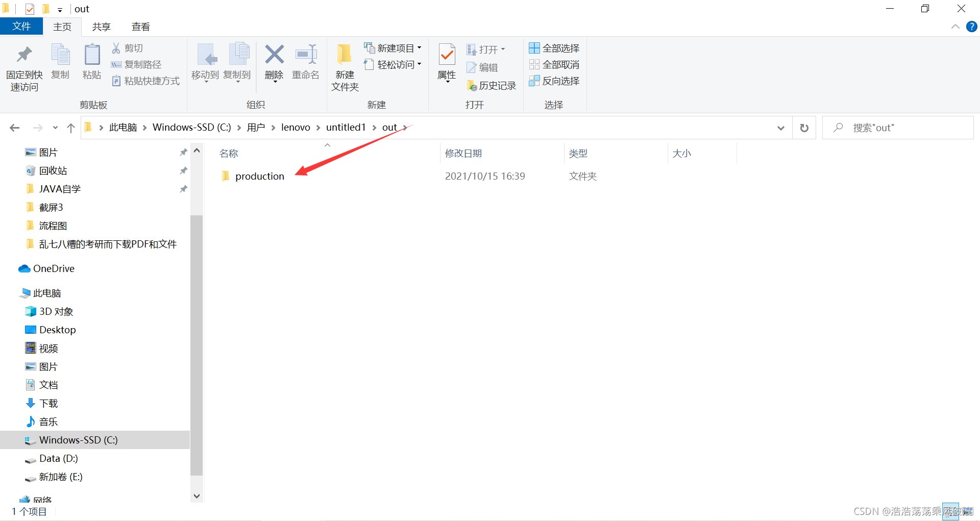
Task: Sort by the Size column header
Action: pyautogui.click(x=682, y=153)
